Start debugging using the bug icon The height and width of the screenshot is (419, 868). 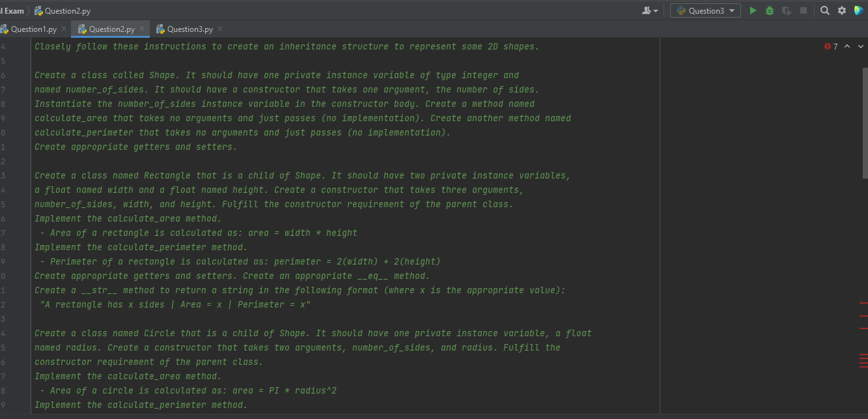[769, 10]
